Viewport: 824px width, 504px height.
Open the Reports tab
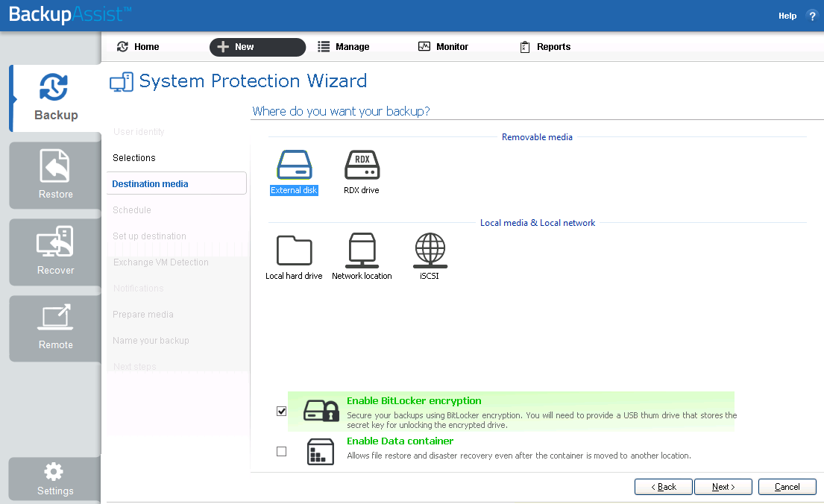click(545, 47)
